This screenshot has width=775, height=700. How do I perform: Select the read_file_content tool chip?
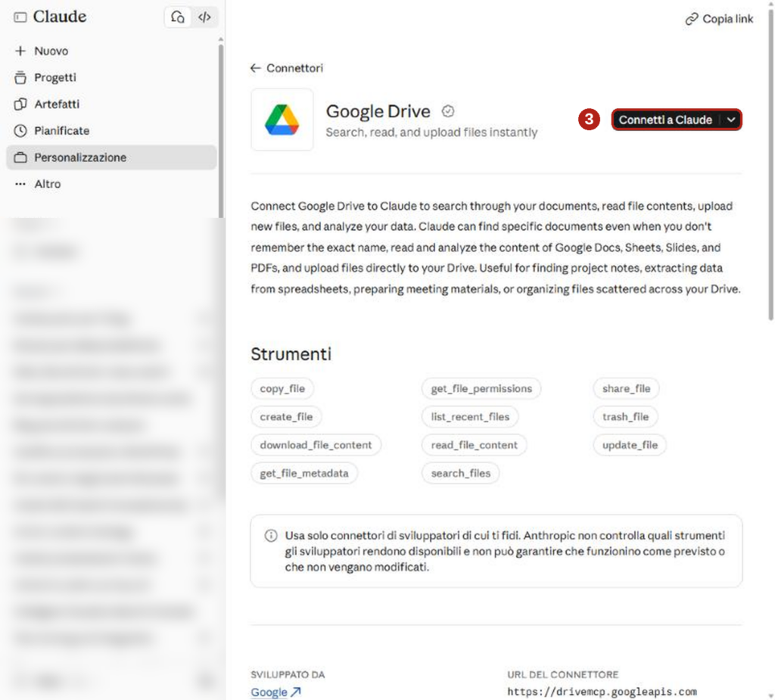[474, 445]
